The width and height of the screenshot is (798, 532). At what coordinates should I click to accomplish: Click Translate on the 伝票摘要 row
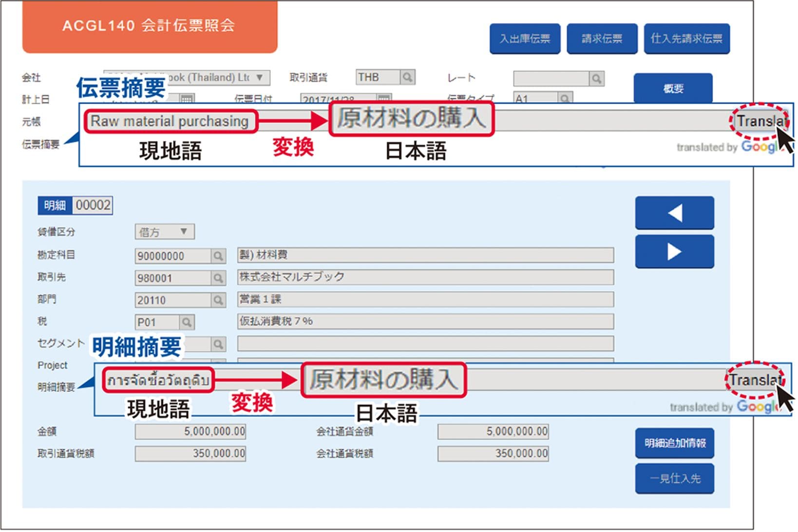click(759, 121)
